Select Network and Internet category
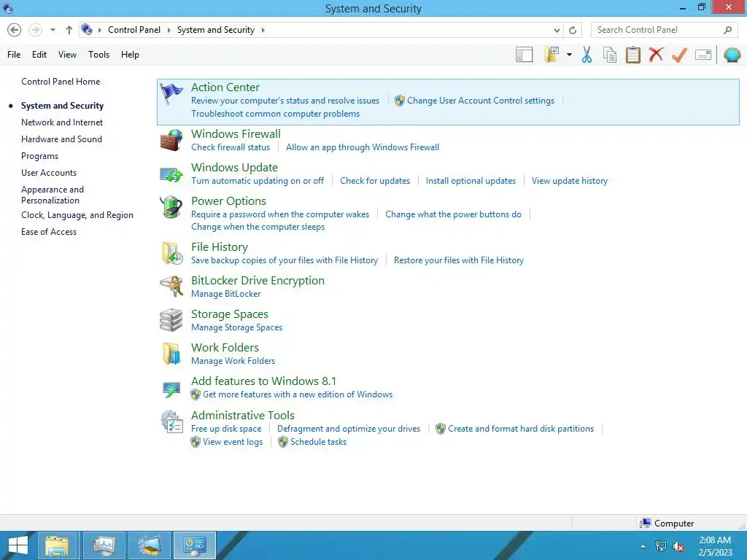Image resolution: width=747 pixels, height=560 pixels. (x=62, y=122)
